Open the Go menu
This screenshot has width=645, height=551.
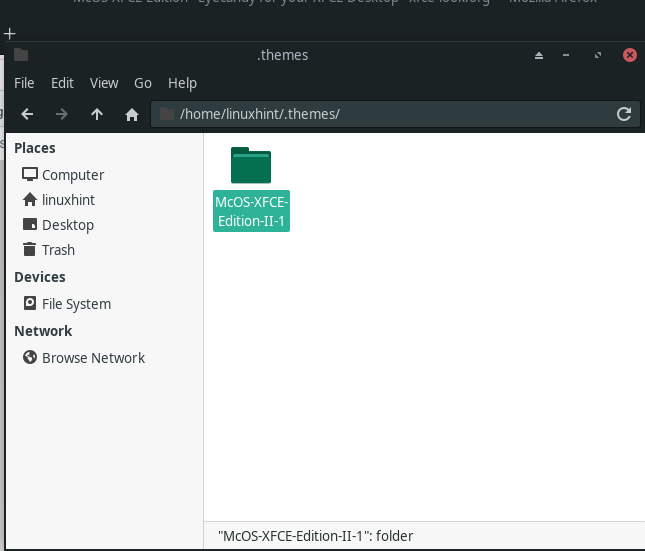point(143,83)
